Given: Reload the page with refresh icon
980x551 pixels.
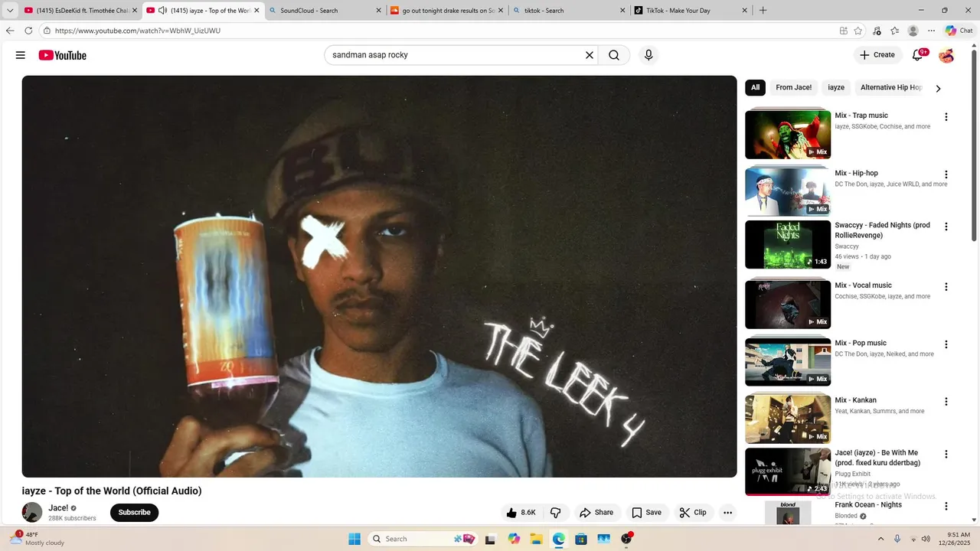Looking at the screenshot, I should click(28, 31).
